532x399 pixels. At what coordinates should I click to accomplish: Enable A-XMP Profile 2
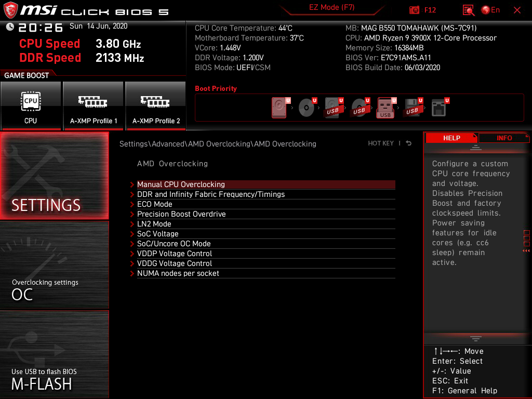pos(156,105)
